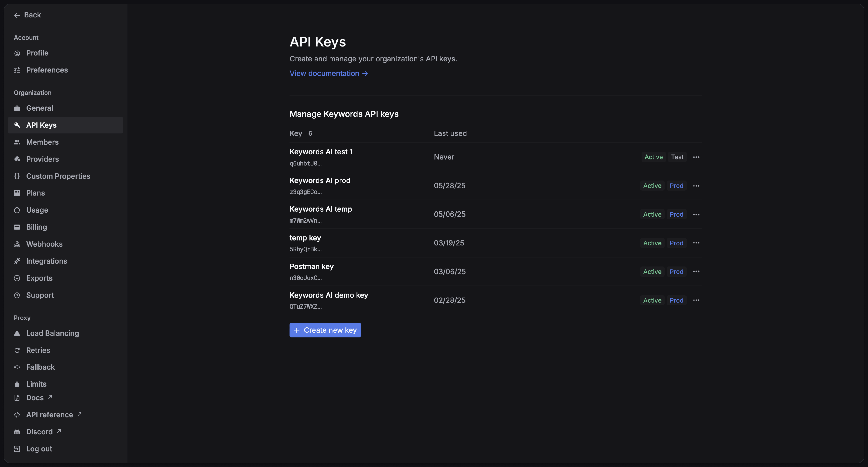
Task: Click the API Keys key icon
Action: coord(17,125)
